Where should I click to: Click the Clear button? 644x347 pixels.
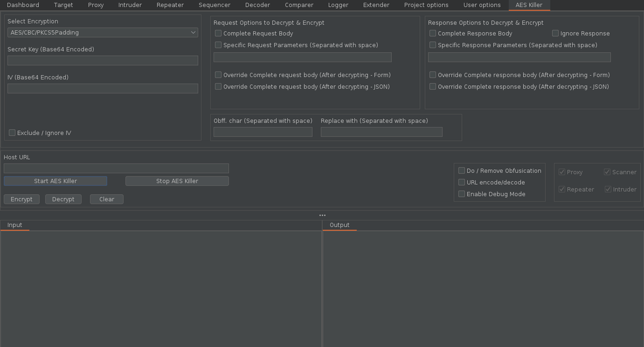[107, 199]
